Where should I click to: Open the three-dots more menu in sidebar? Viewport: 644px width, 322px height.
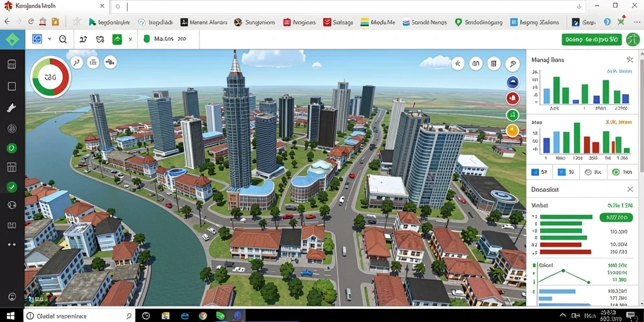click(11, 245)
